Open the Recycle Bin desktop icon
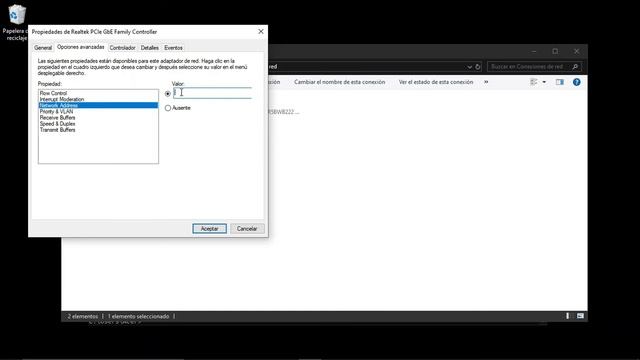Screen dimensions: 640x360 click(16, 21)
